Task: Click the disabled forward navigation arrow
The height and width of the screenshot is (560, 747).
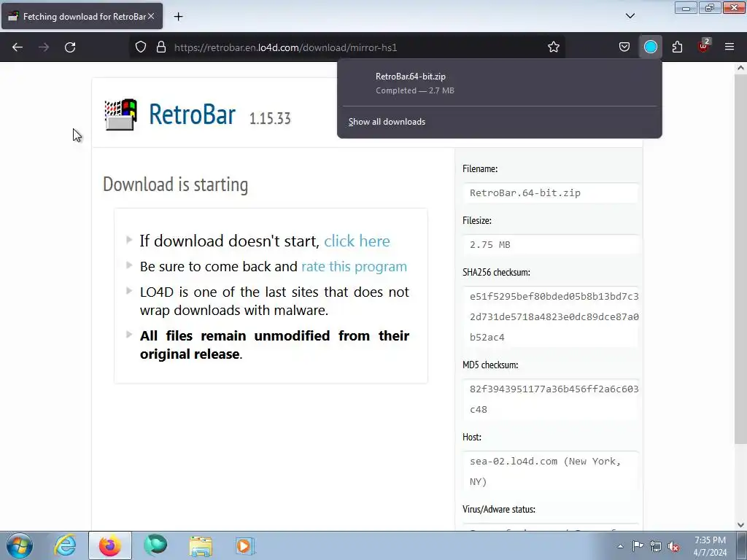Action: click(x=44, y=47)
